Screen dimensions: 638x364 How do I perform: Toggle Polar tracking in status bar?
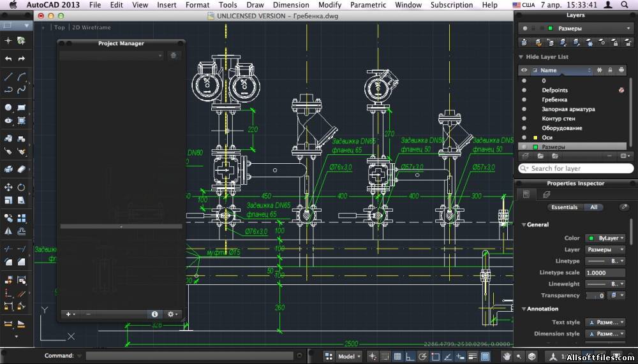(423, 357)
